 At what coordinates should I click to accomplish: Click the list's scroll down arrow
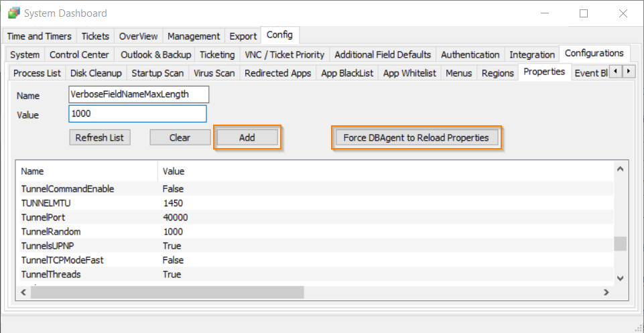coord(620,278)
